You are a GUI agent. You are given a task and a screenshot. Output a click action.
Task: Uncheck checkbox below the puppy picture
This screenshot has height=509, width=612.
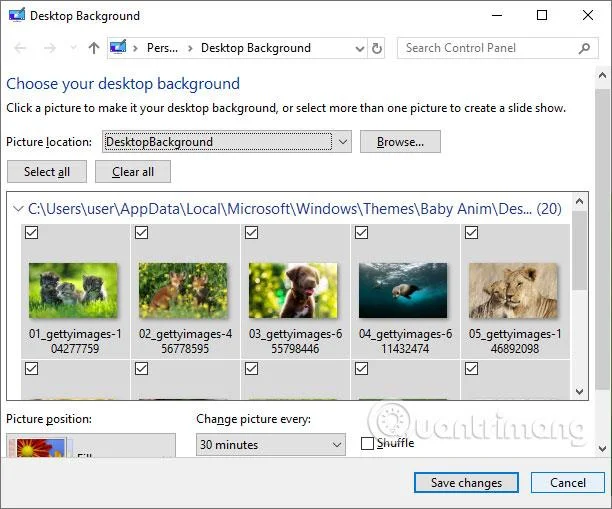point(252,368)
